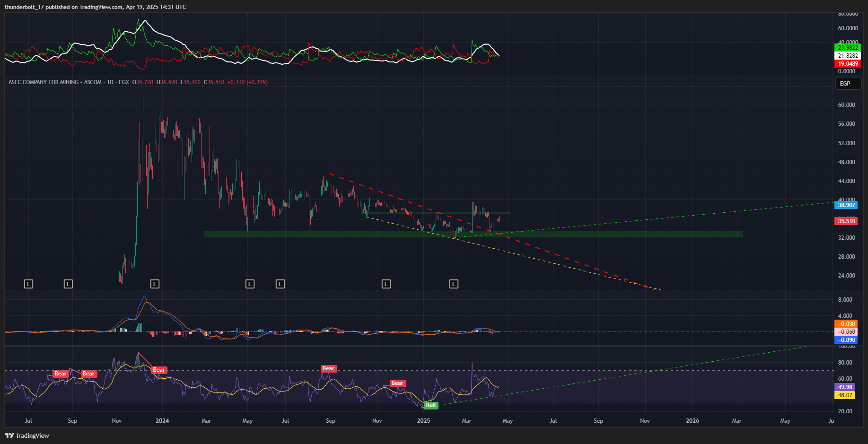868x444 pixels.
Task: Click the earnings E marker after 2025 label
Action: click(454, 284)
